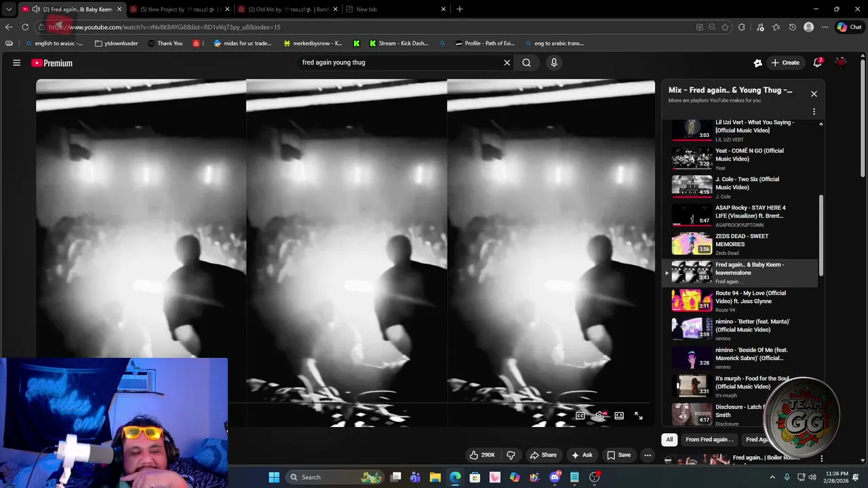Go back with browser back arrow

click(x=9, y=27)
